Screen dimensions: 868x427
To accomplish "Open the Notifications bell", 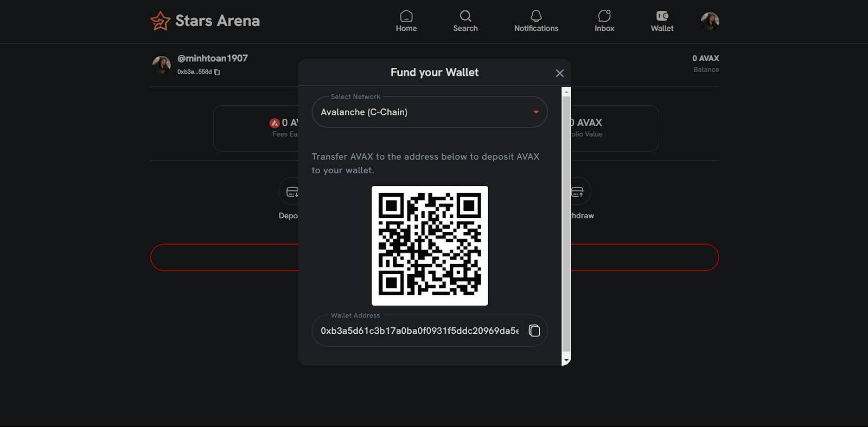I will click(x=536, y=21).
